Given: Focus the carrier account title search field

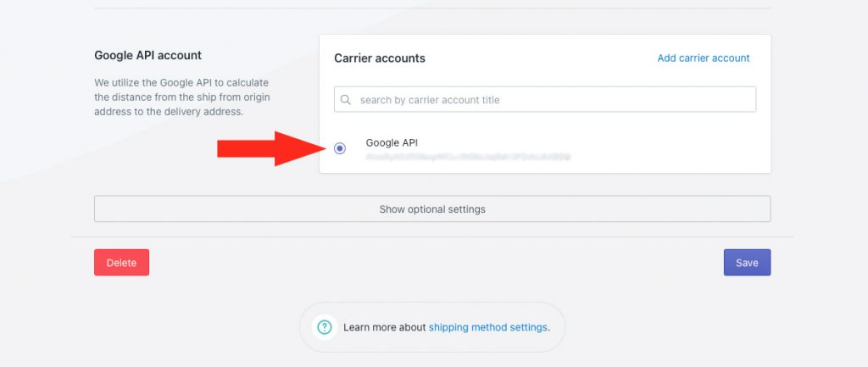Looking at the screenshot, I should pos(545,100).
